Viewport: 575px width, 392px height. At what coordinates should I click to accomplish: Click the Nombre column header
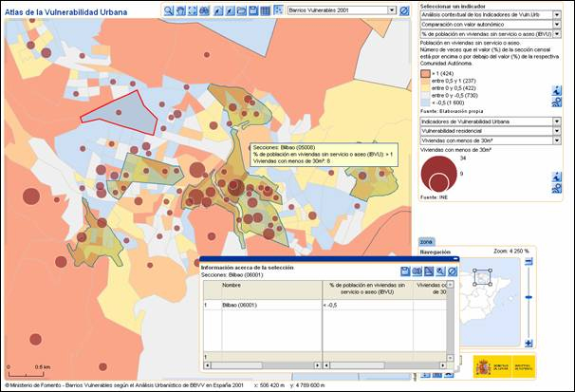(x=271, y=290)
